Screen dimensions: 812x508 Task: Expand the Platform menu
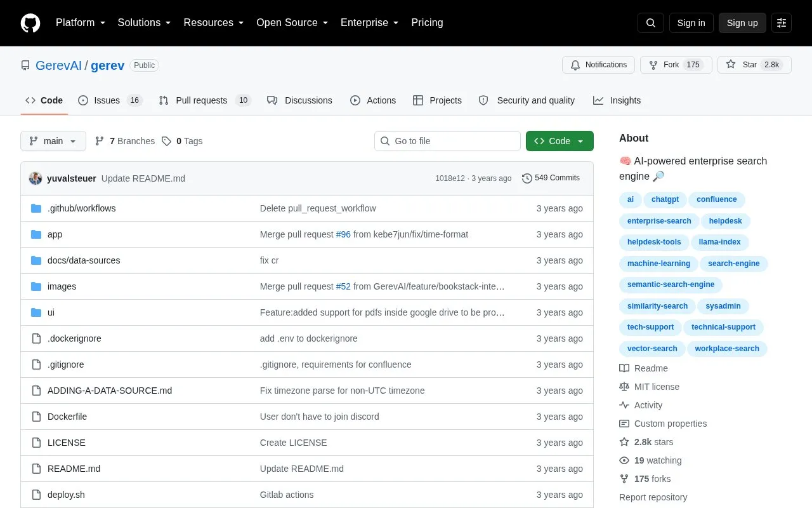pyautogui.click(x=81, y=23)
